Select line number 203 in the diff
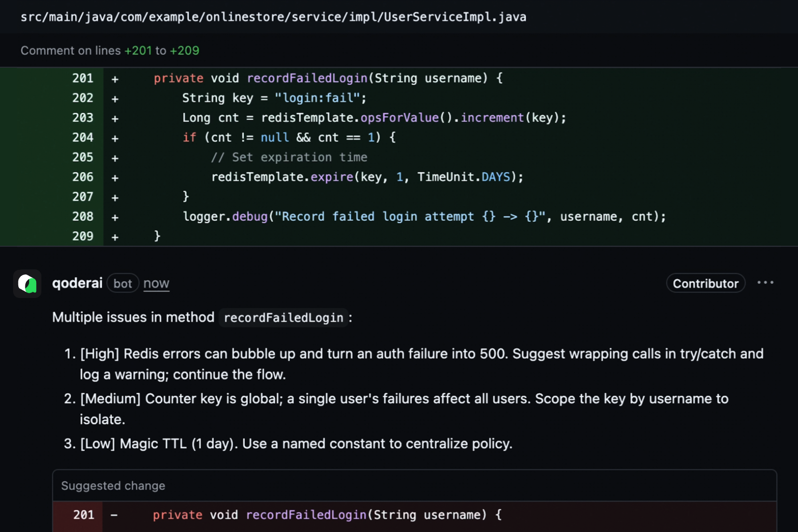The height and width of the screenshot is (532, 798). click(83, 117)
